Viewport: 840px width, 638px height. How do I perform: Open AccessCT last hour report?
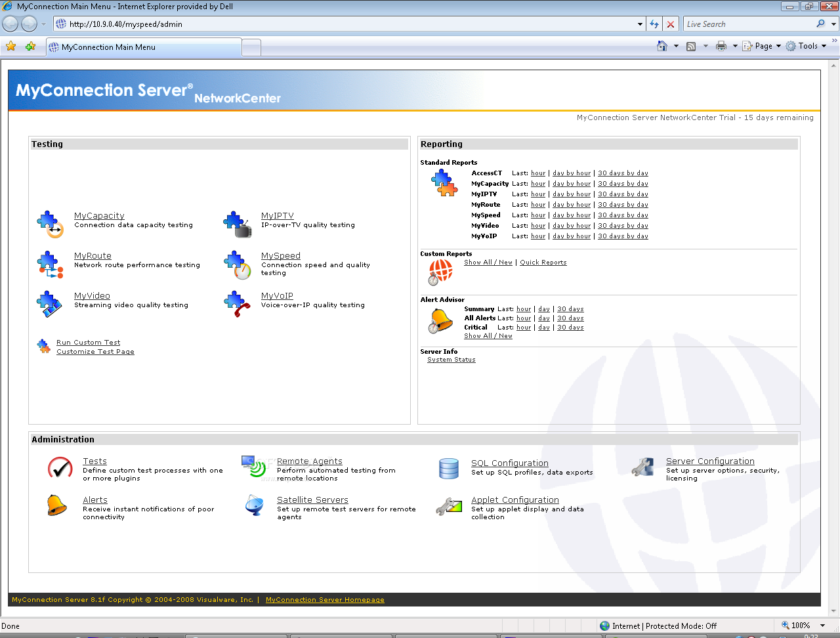coord(538,173)
